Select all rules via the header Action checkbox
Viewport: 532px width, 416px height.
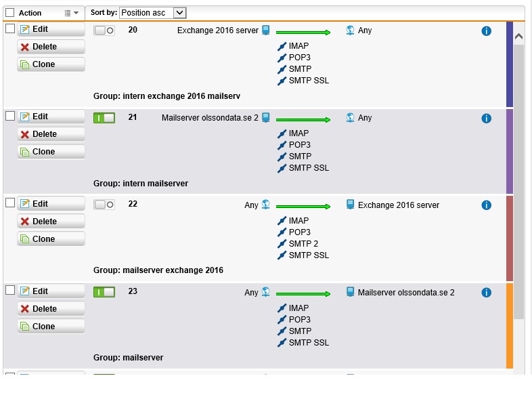coord(10,13)
